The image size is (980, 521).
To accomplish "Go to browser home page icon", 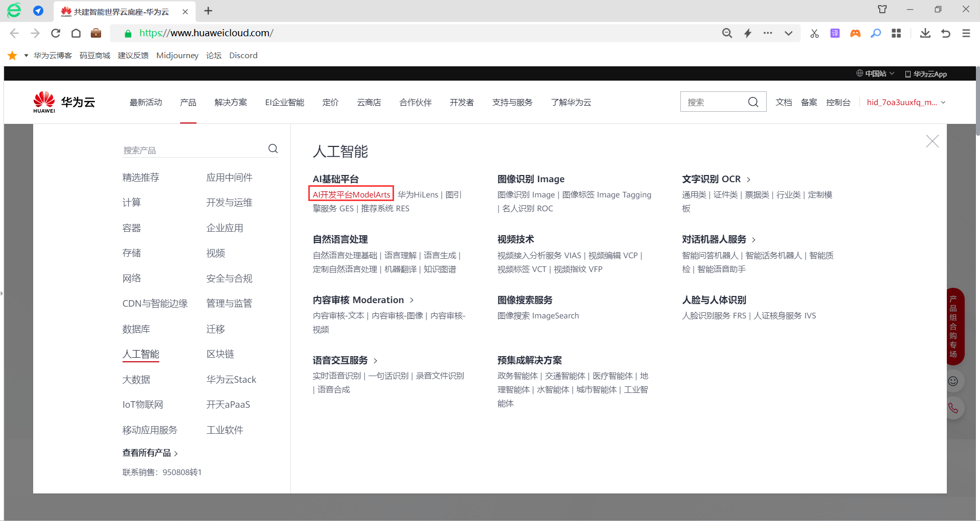I will (76, 33).
